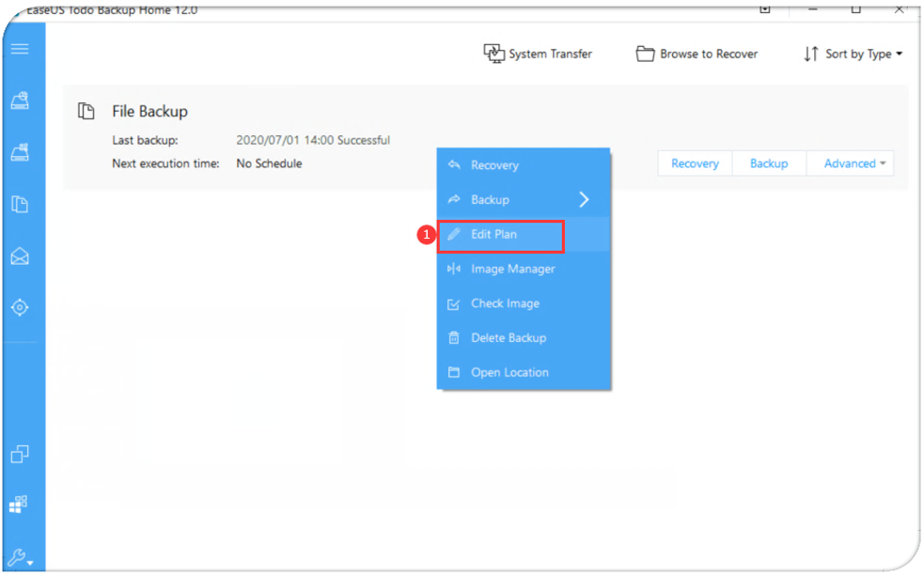The image size is (924, 575).
Task: Open Mail Backup from the sidebar
Action: click(20, 256)
